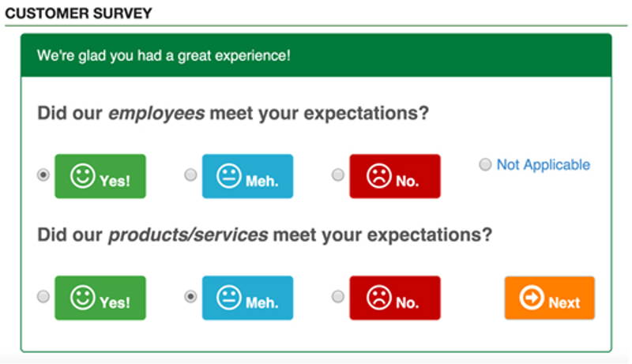Click frowning face icon in employees No button
Viewport: 632px width, 364px height.
(x=379, y=176)
